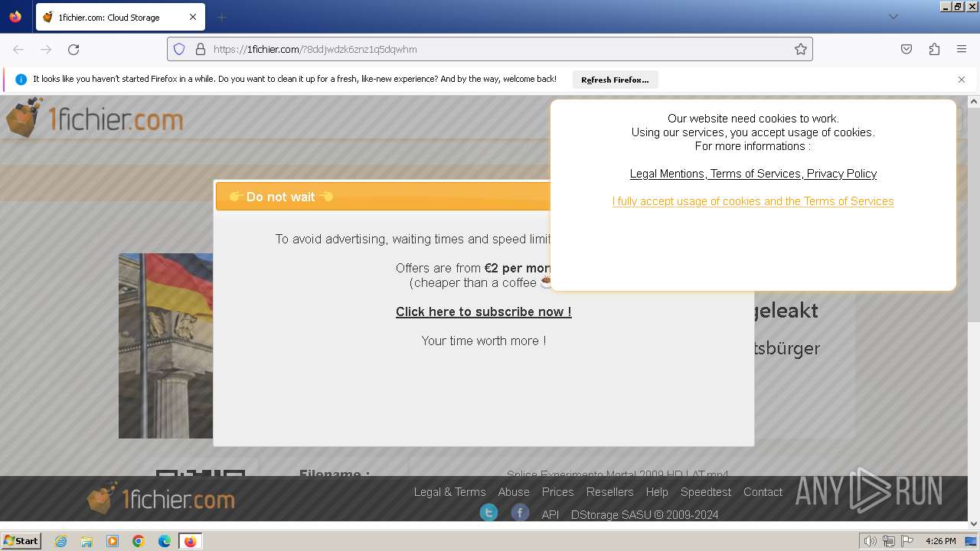980x551 pixels.
Task: Open Privacy Policy link
Action: [841, 174]
